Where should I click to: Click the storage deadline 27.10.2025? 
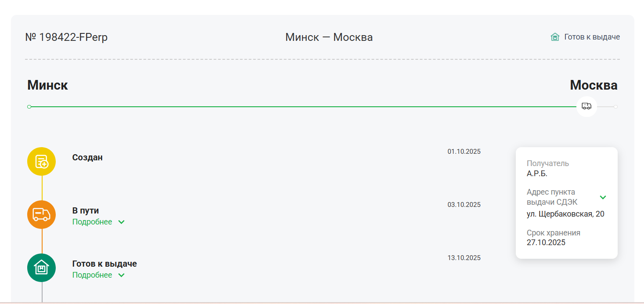(546, 242)
